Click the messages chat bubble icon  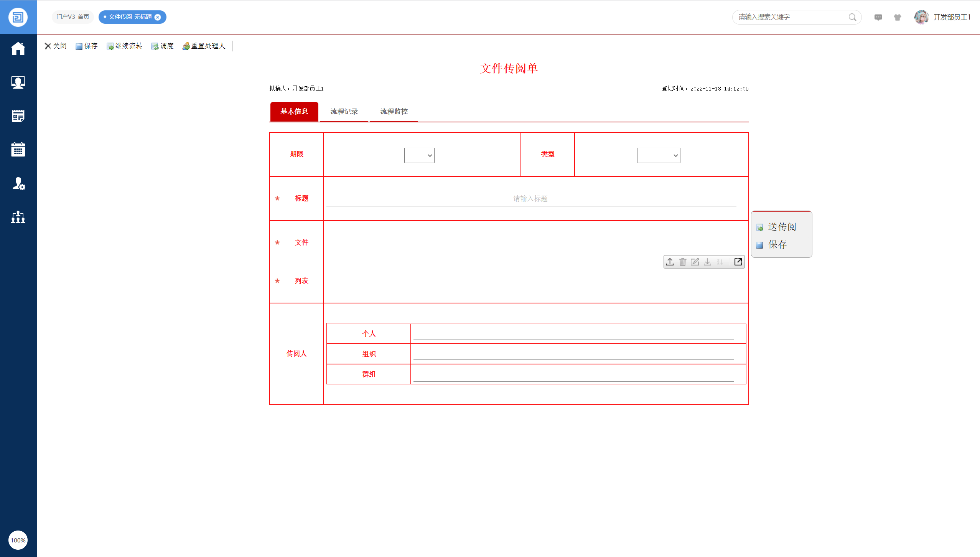(x=878, y=17)
